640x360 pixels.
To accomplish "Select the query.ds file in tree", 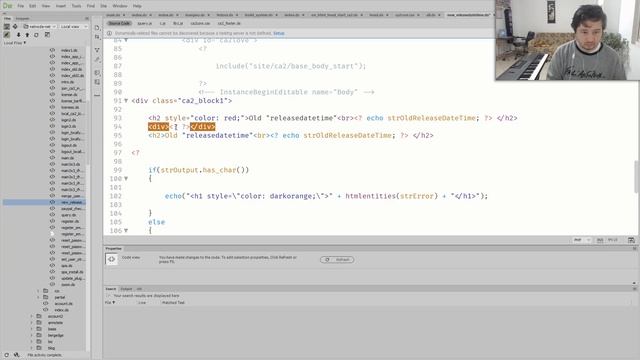I will pos(69,215).
